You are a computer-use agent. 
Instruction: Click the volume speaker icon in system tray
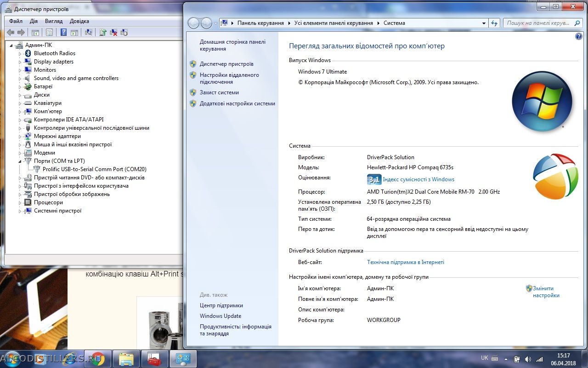click(x=528, y=359)
